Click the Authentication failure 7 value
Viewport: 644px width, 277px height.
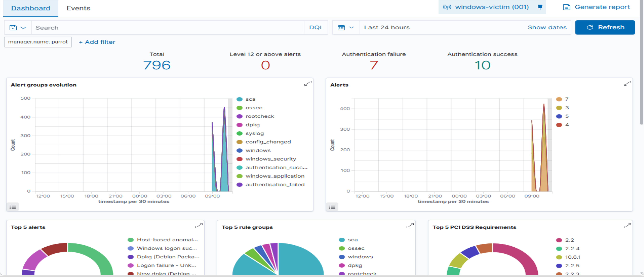[374, 65]
